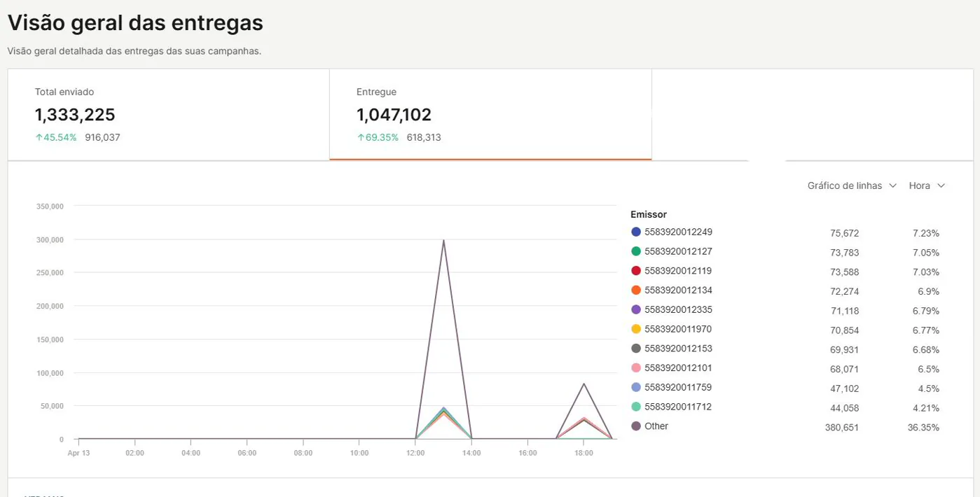Click the swatch for the Other series
The width and height of the screenshot is (980, 497).
click(x=636, y=426)
